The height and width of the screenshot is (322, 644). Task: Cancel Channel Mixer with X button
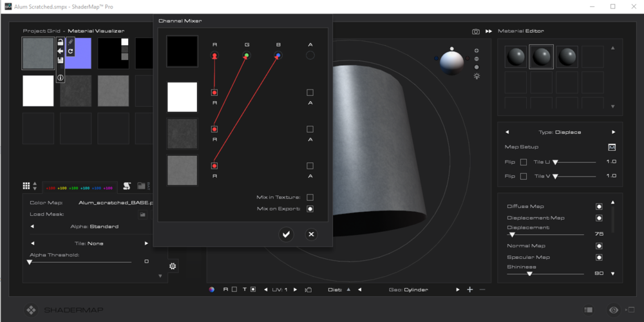[x=311, y=234]
